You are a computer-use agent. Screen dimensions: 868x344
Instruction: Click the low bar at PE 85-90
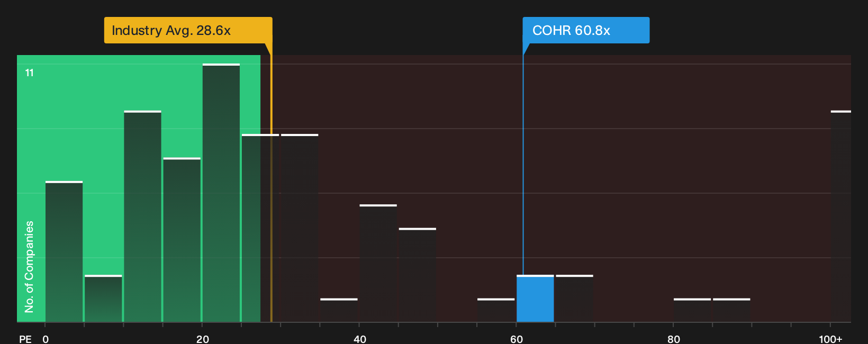(x=731, y=310)
